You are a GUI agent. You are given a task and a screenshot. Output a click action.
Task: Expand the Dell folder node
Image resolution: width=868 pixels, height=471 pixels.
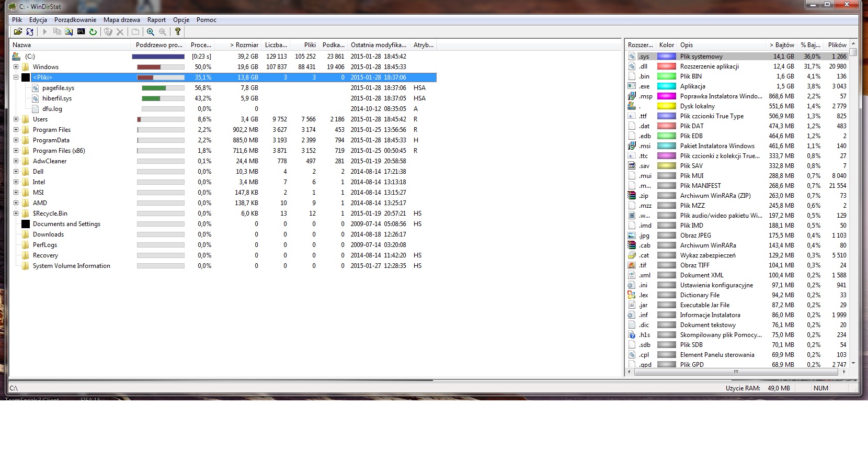tap(16, 172)
